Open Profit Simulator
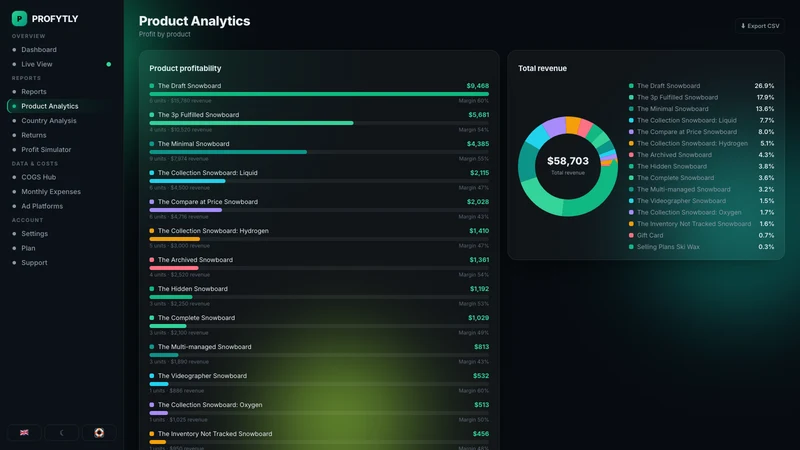 pyautogui.click(x=62, y=149)
